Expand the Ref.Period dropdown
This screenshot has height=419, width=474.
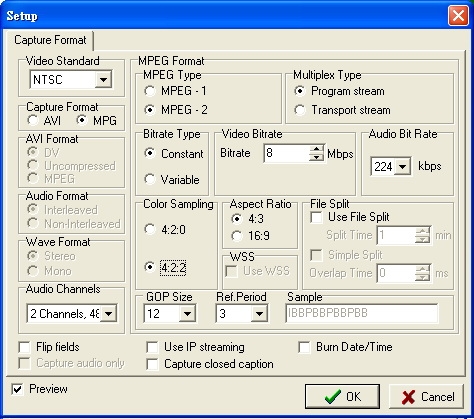[259, 313]
